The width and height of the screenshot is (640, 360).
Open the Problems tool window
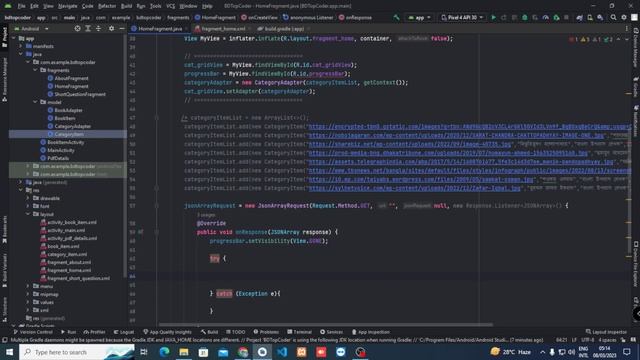(266, 332)
